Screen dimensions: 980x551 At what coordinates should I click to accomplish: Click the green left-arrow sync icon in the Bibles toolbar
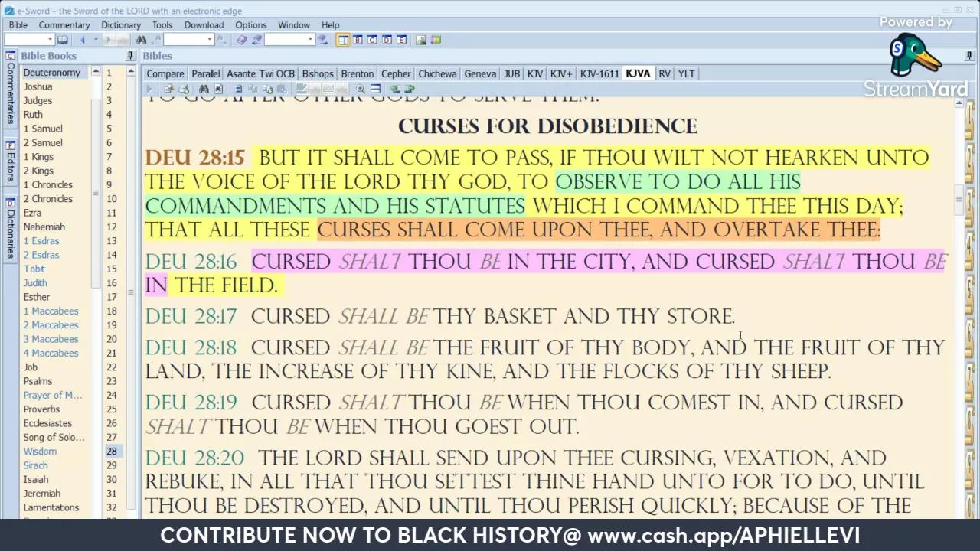pos(395,89)
